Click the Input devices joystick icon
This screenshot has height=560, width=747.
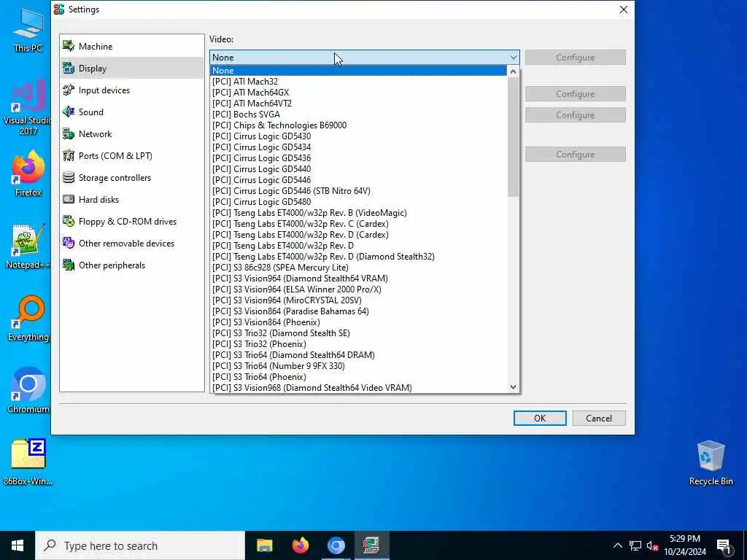point(69,90)
